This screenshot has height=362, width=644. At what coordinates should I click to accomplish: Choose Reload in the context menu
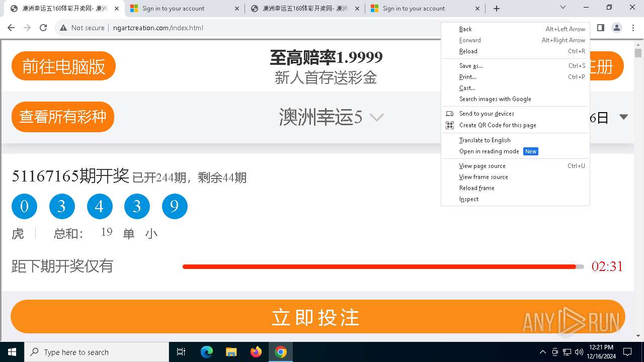point(515,51)
